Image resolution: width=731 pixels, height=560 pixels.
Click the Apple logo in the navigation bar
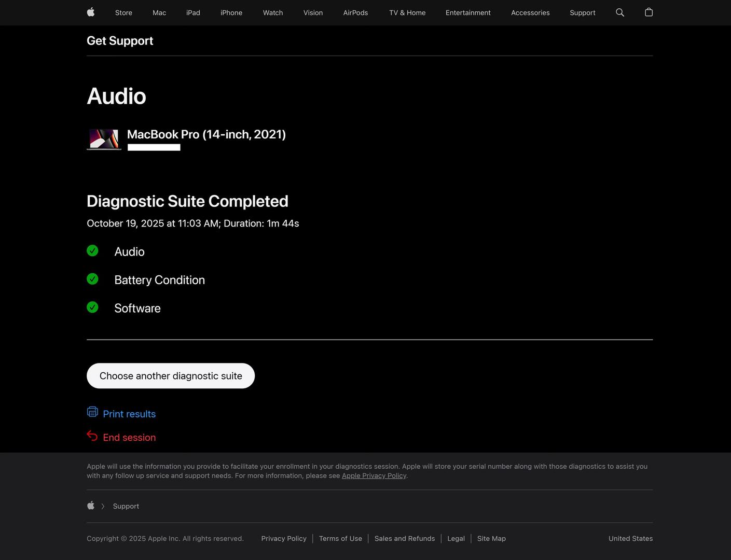point(91,12)
